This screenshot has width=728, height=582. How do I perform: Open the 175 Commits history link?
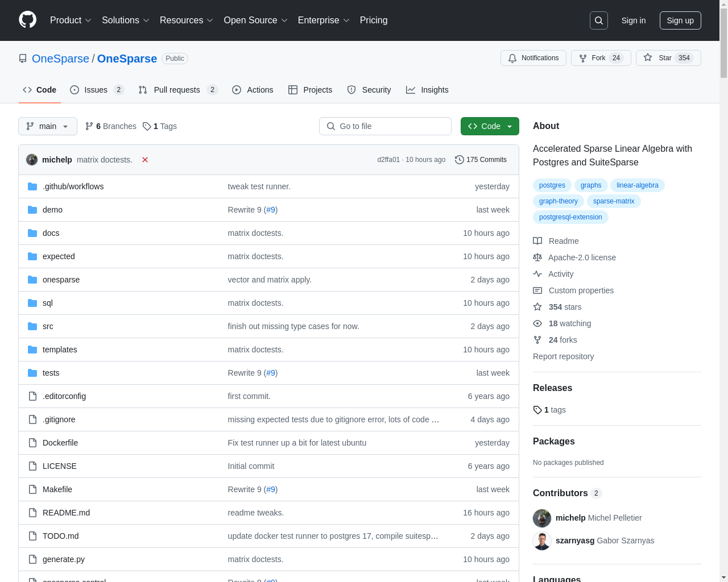click(481, 160)
